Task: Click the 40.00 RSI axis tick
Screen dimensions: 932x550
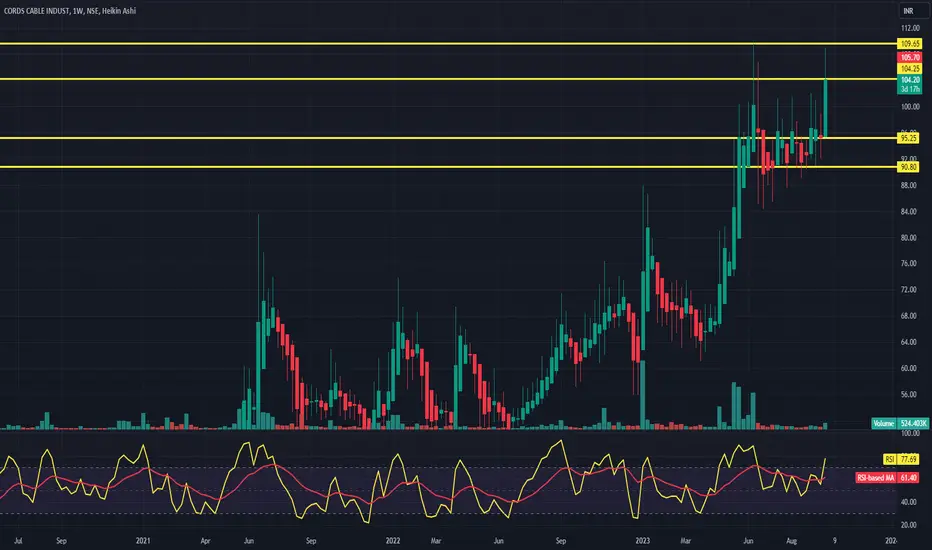Action: pyautogui.click(x=908, y=502)
